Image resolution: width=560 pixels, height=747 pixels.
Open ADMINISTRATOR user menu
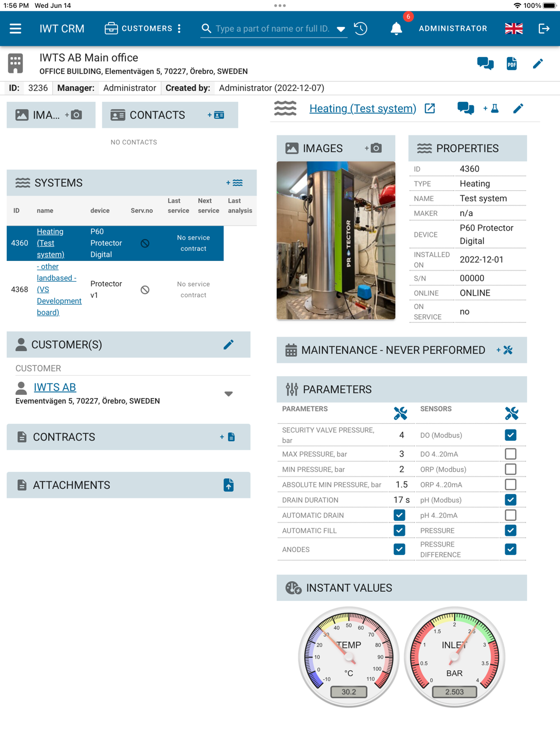click(x=453, y=29)
